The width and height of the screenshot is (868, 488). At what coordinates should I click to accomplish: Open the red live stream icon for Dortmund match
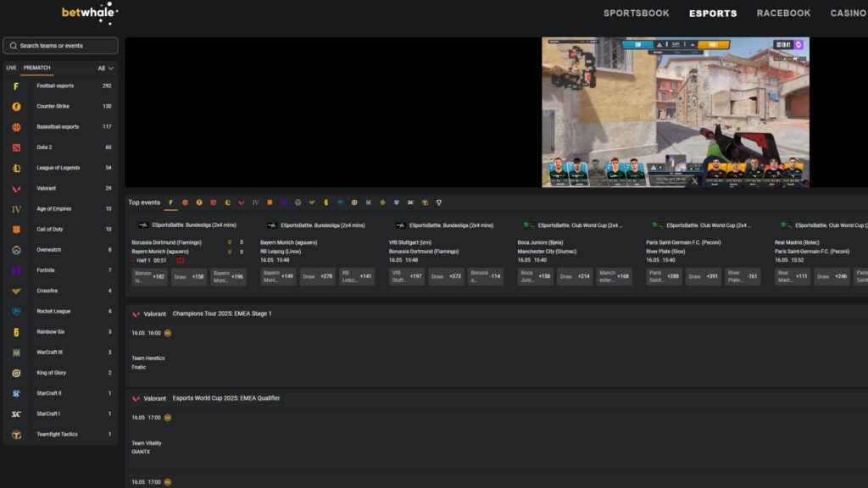pyautogui.click(x=181, y=260)
